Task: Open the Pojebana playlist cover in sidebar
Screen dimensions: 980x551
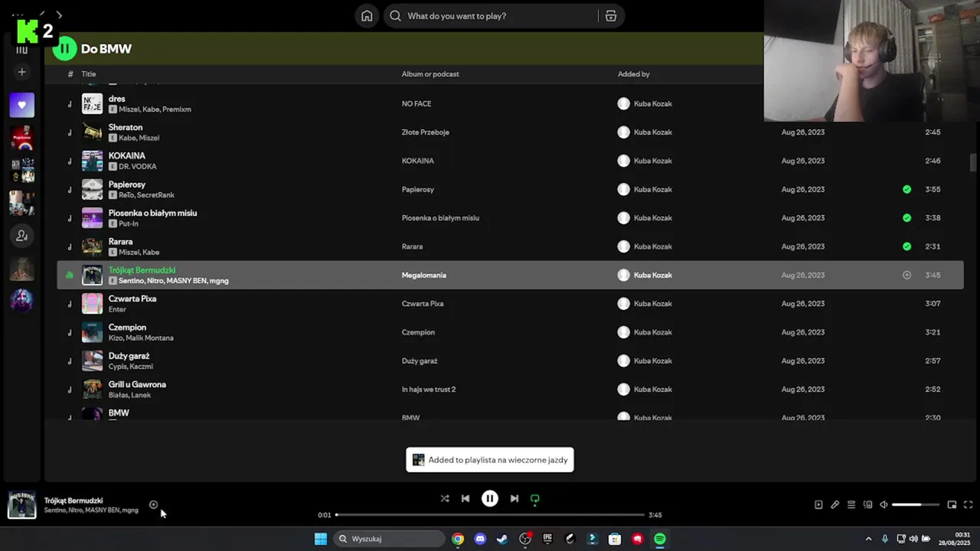Action: click(x=21, y=138)
